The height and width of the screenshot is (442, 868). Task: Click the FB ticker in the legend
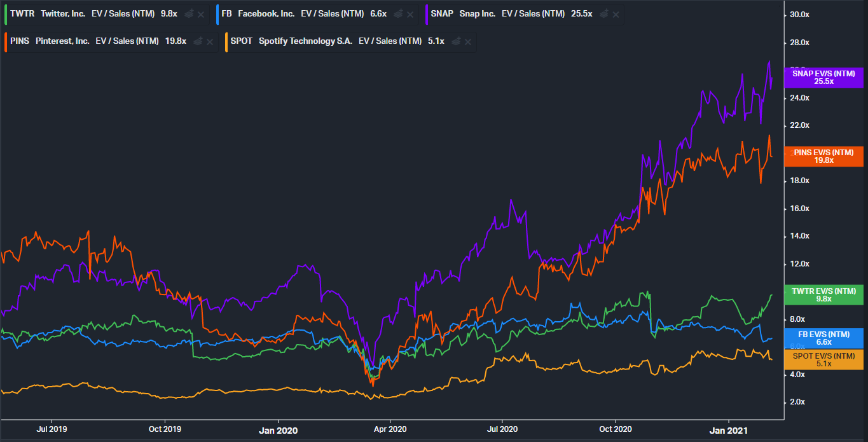(x=227, y=14)
